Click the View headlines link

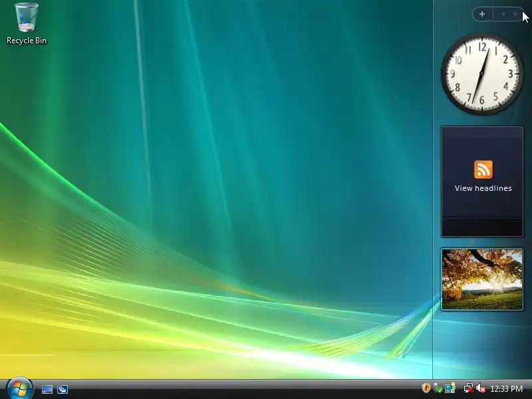click(483, 188)
